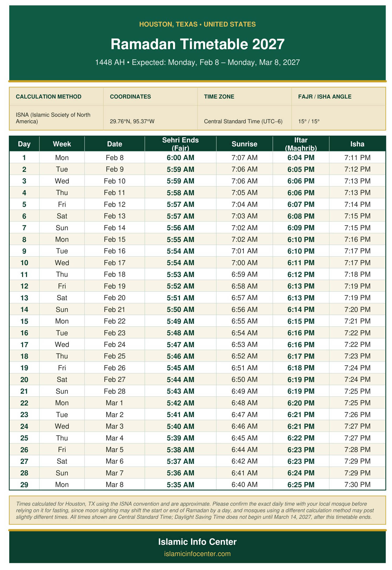Click the '15° / 15°' angle value
This screenshot has height=570, width=392.
[309, 121]
